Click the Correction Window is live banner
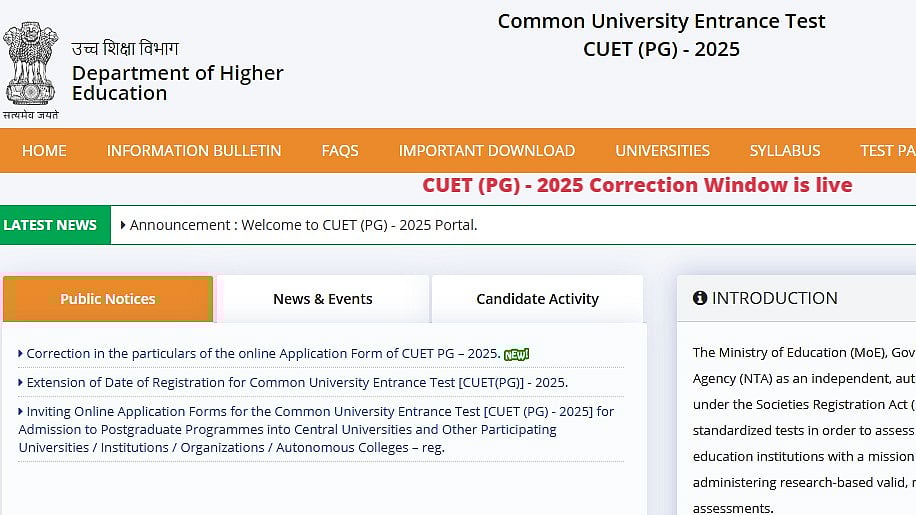This screenshot has width=916, height=515. pos(637,185)
